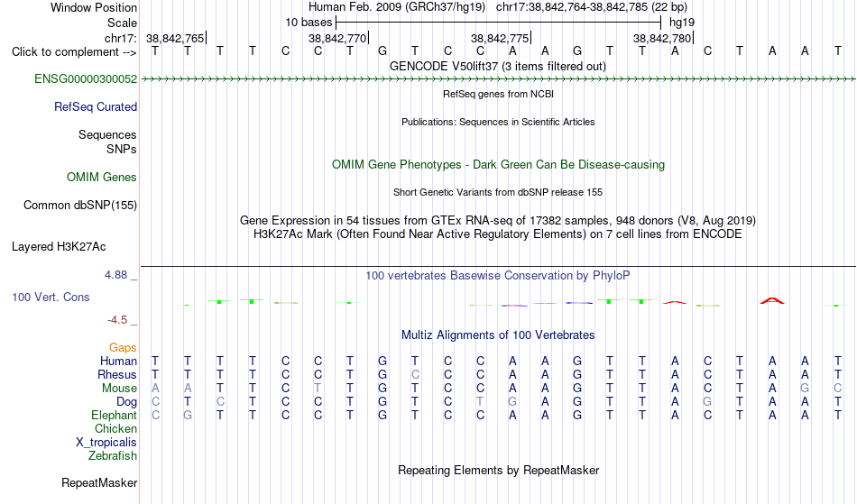857x504 pixels.
Task: Select the Elephant species row label
Action: point(115,416)
